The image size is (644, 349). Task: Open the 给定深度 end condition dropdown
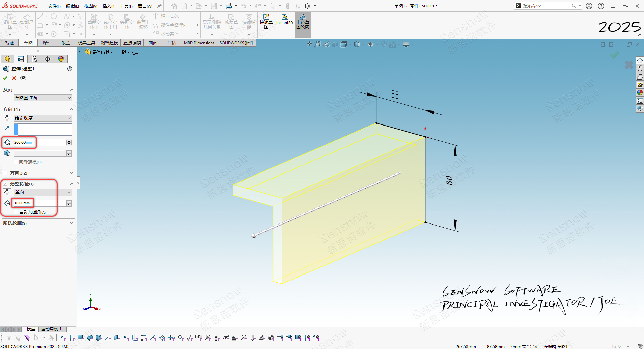pos(43,118)
